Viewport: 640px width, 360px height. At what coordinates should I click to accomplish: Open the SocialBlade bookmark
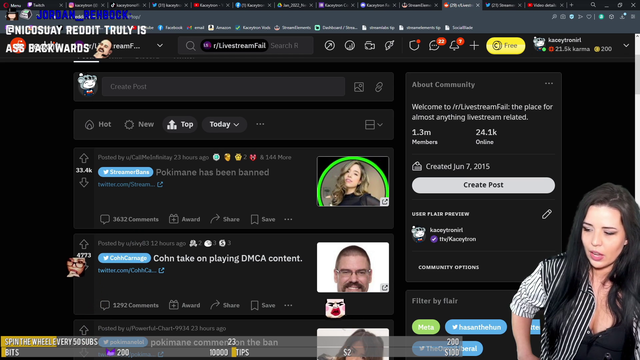click(x=460, y=28)
